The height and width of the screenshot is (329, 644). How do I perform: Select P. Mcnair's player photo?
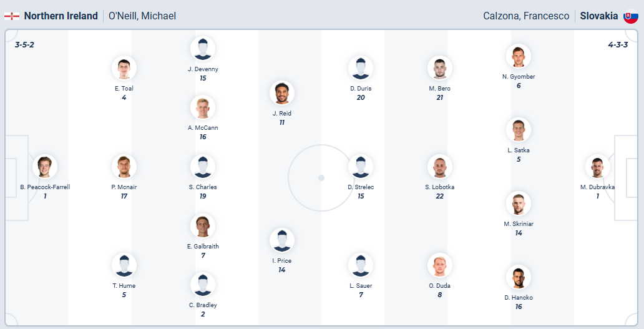(x=124, y=167)
